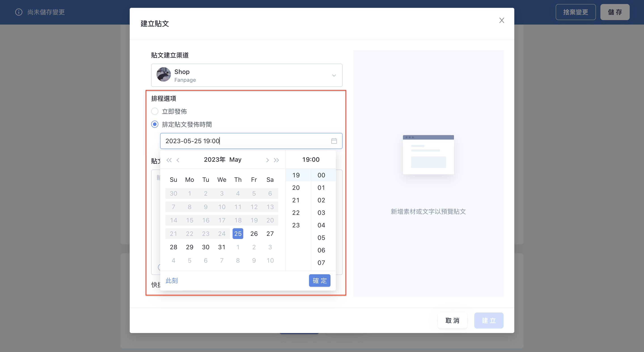644x352 pixels.
Task: Choose minute 05 in minutes column
Action: coord(323,238)
